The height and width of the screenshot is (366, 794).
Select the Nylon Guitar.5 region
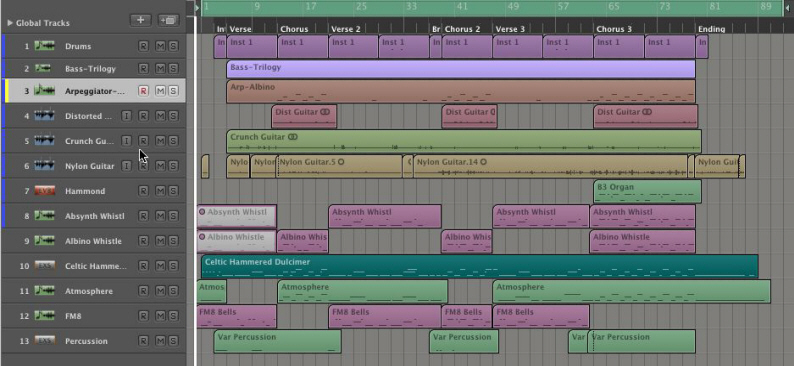tap(339, 166)
